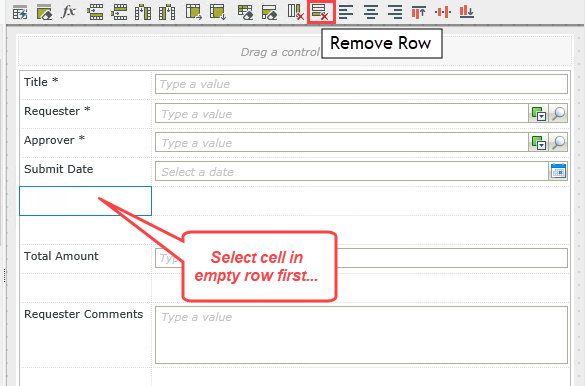Merge cell right using right-arrow icon
Viewport: 585px width, 386px height.
(194, 12)
